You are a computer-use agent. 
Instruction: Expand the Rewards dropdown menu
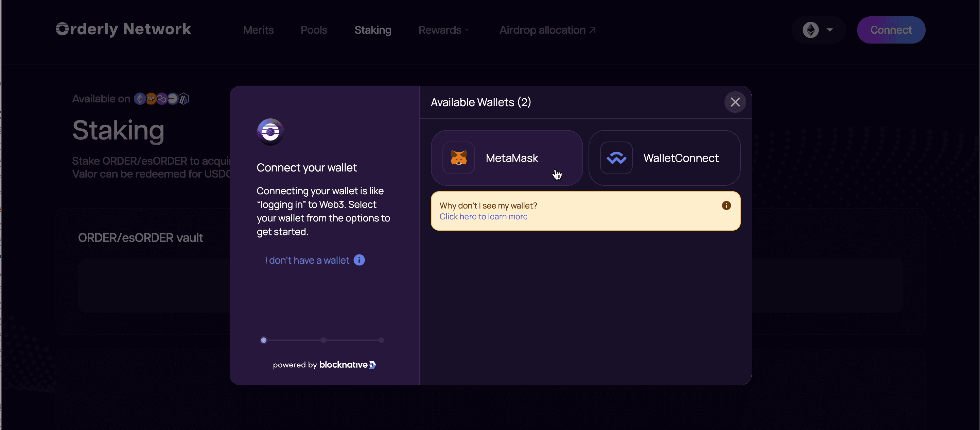coord(443,30)
